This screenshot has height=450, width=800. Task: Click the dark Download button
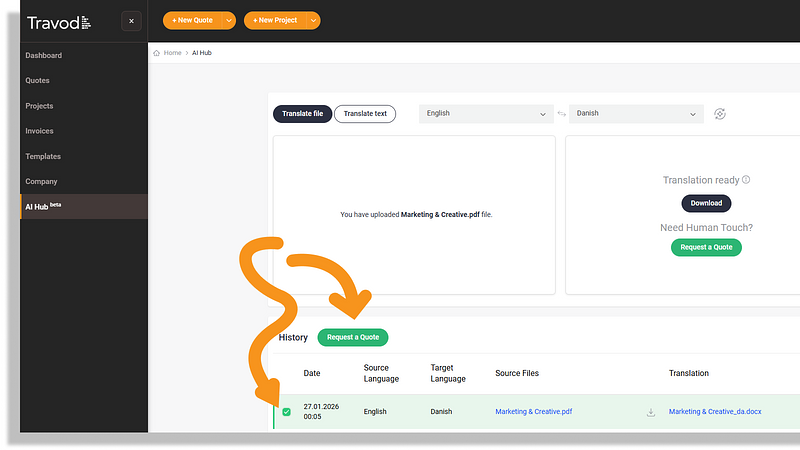tap(706, 203)
